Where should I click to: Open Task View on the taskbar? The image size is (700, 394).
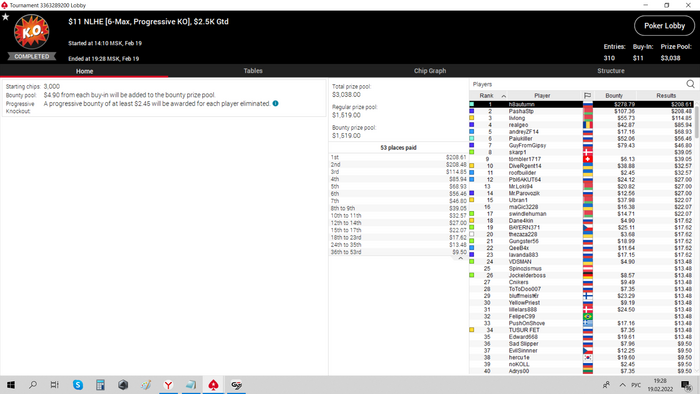coord(54,385)
